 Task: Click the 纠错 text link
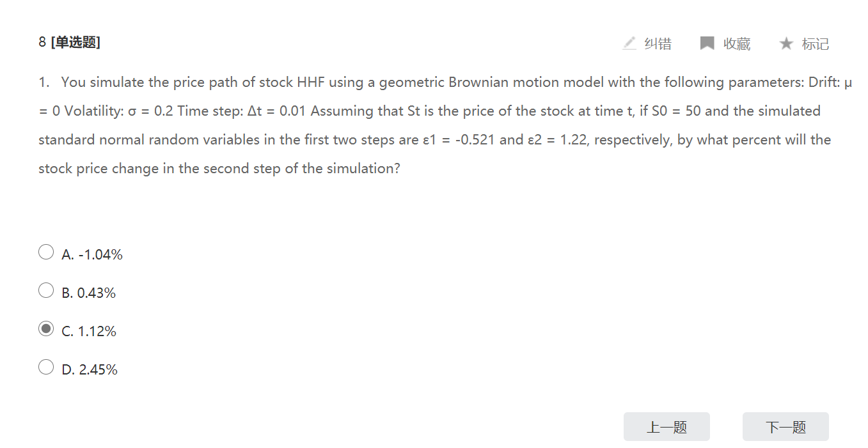[x=658, y=43]
